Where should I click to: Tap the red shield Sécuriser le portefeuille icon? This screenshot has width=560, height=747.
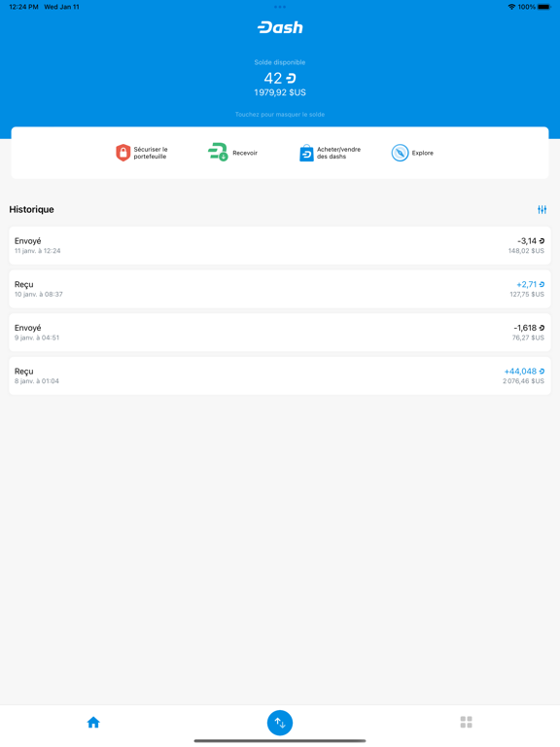[x=122, y=153]
